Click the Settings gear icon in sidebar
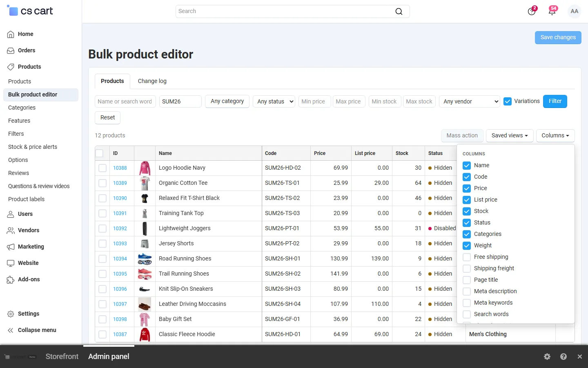 [11, 314]
